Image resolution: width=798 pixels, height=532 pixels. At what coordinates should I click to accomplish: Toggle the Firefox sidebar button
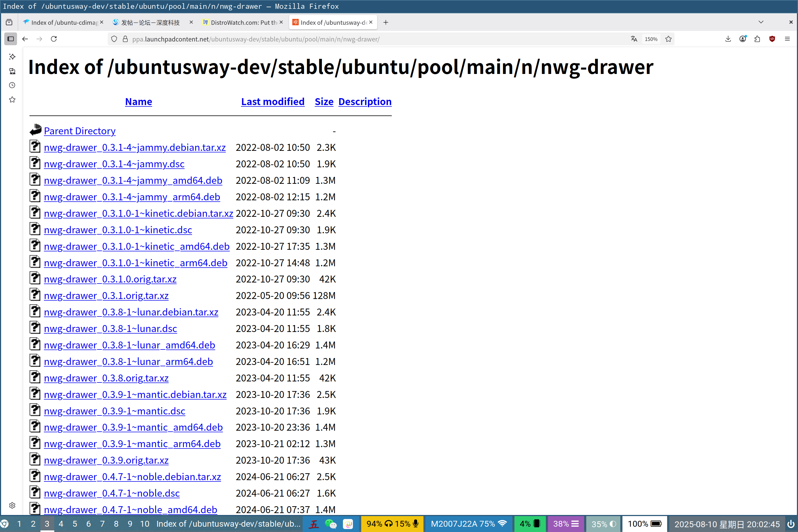[x=11, y=39]
